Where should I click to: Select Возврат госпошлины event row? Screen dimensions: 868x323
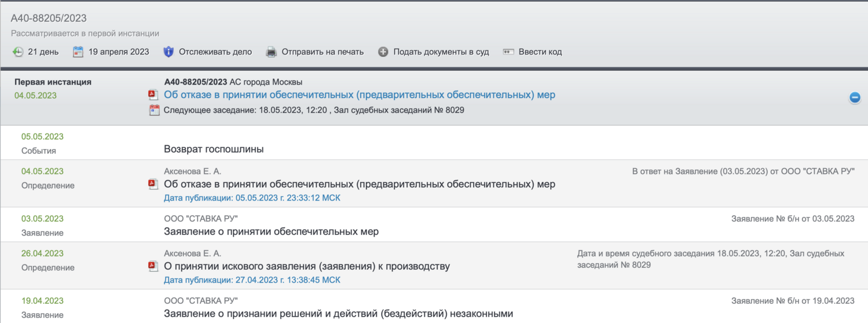click(214, 150)
